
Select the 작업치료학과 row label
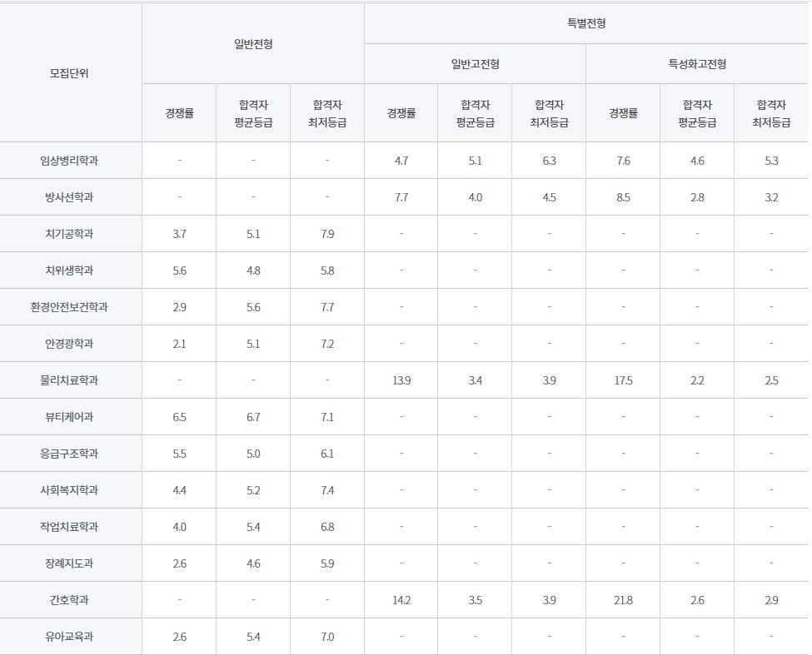coord(69,527)
